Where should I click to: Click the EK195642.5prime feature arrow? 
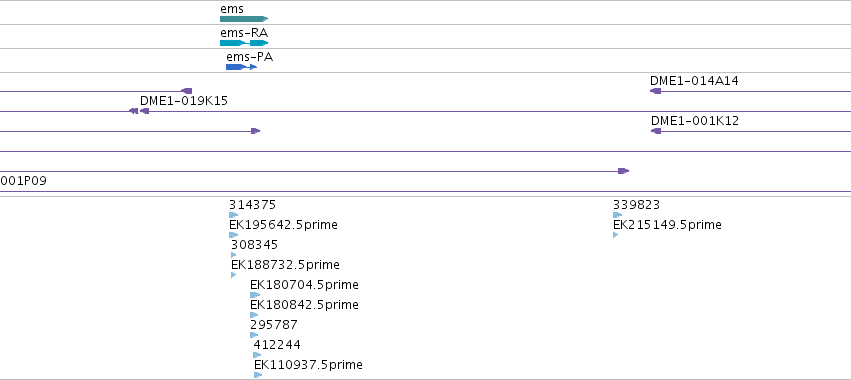tap(233, 235)
